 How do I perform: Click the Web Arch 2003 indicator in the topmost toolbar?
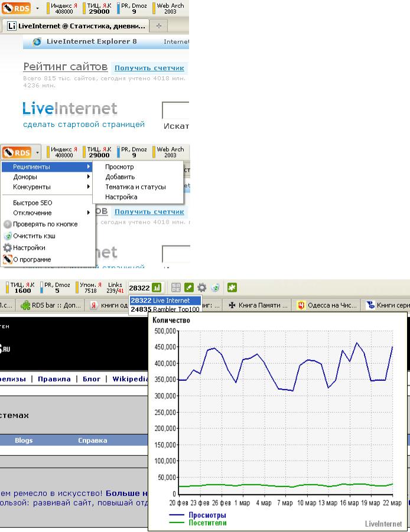[168, 8]
